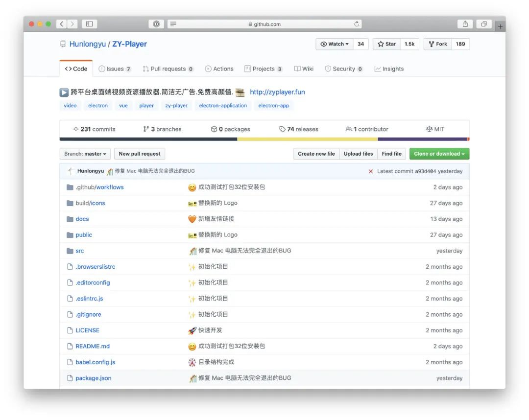The image size is (529, 420).
Task: View the 3 branches
Action: pyautogui.click(x=162, y=129)
